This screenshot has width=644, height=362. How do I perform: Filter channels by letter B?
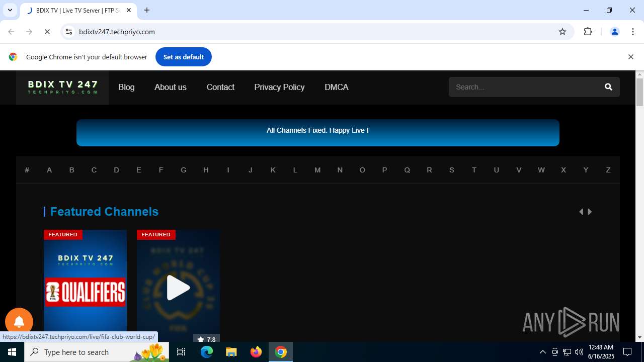(x=71, y=170)
